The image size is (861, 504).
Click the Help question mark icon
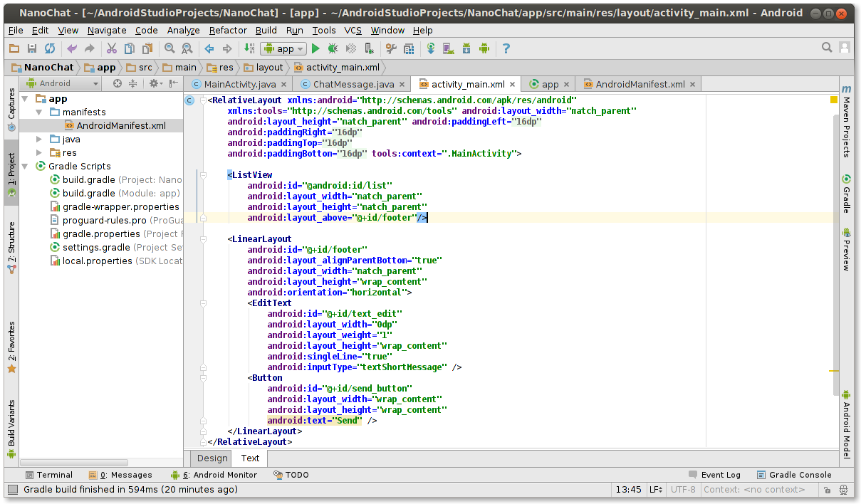tap(506, 48)
